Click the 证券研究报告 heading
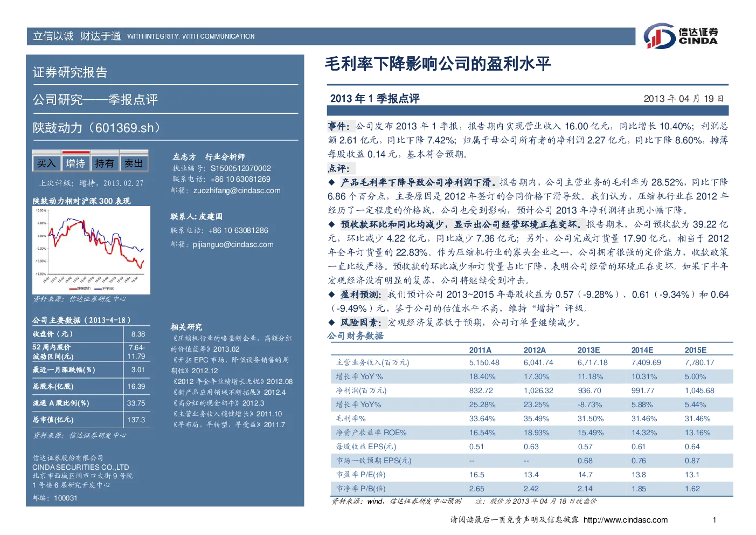This screenshot has height=535, width=756. tap(70, 72)
